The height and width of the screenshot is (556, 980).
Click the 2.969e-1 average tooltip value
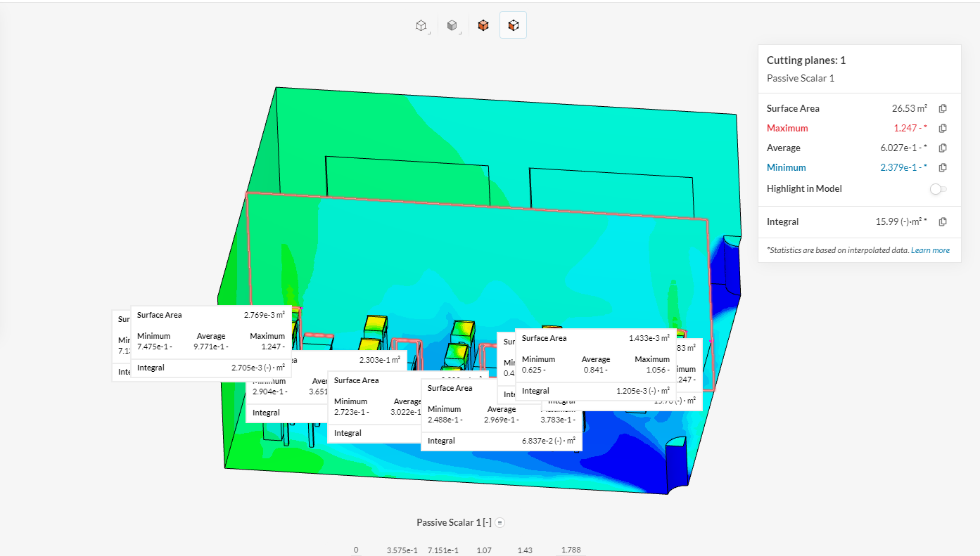click(501, 420)
